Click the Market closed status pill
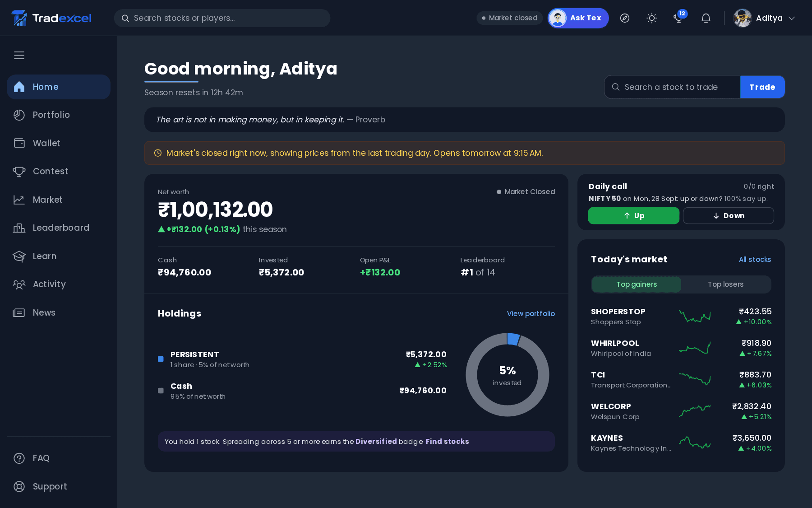Image resolution: width=812 pixels, height=508 pixels. pos(509,18)
